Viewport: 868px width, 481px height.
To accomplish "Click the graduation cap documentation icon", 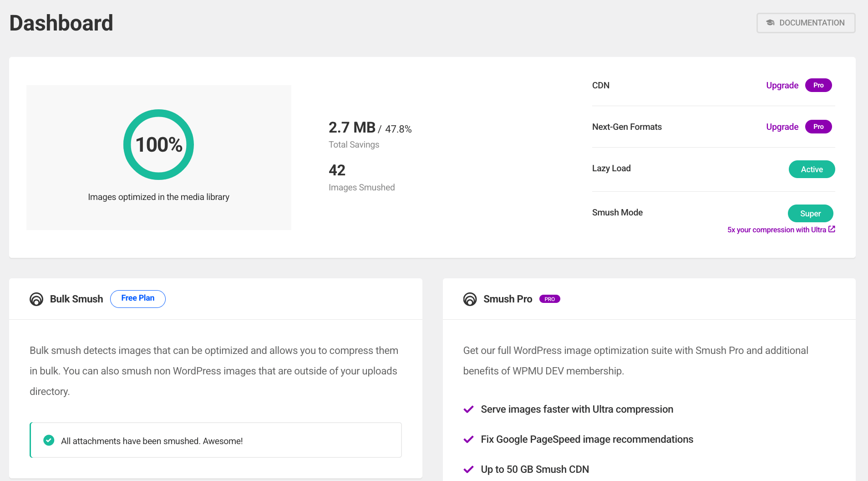I will point(770,23).
